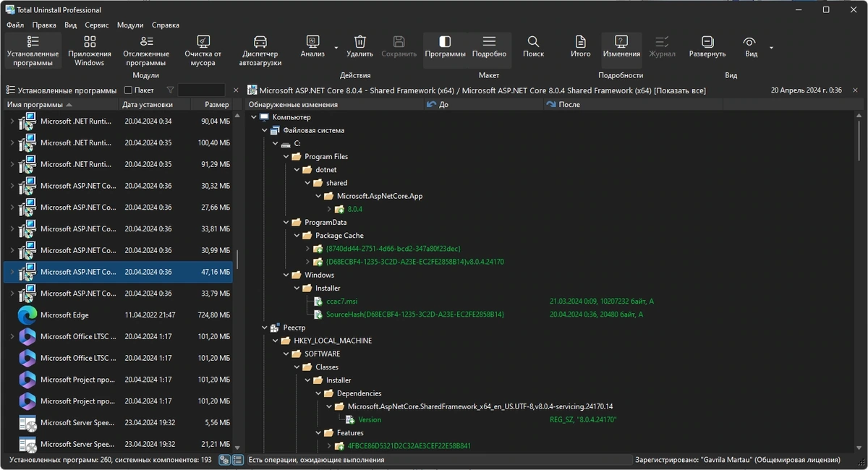Tick the Пакет checkbox
The image size is (868, 470).
[x=128, y=90]
